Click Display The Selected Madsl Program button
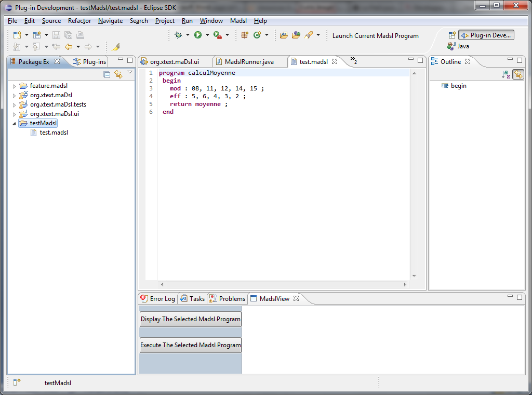 [x=191, y=319]
